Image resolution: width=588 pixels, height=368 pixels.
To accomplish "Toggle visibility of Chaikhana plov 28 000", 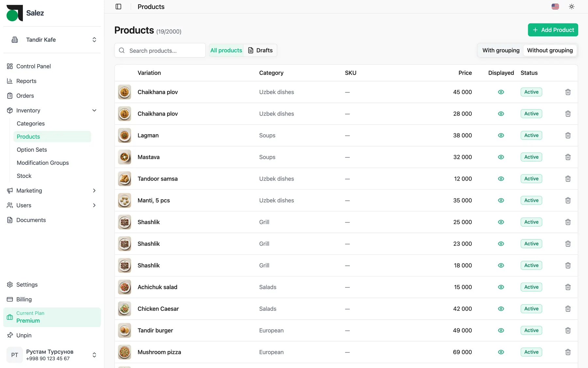I will 501,114.
